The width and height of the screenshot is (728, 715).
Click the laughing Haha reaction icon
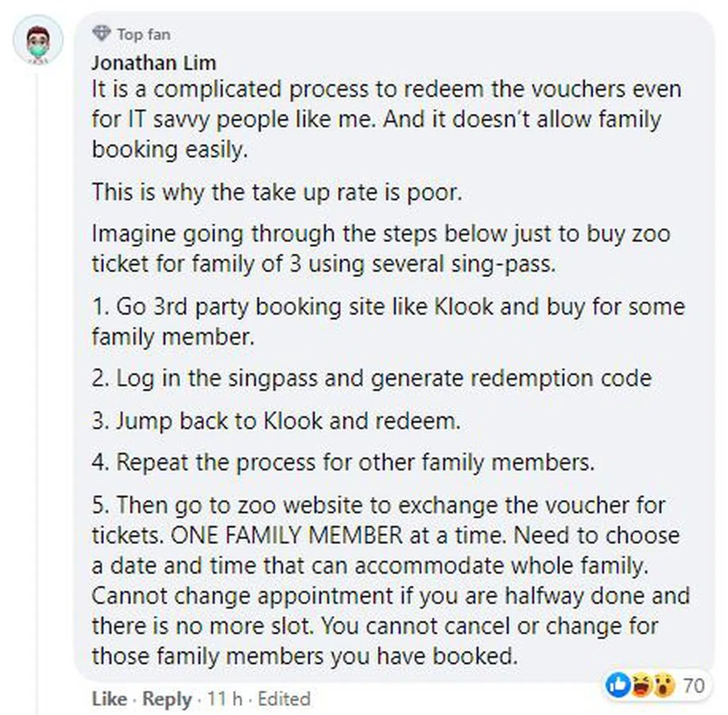point(641,685)
